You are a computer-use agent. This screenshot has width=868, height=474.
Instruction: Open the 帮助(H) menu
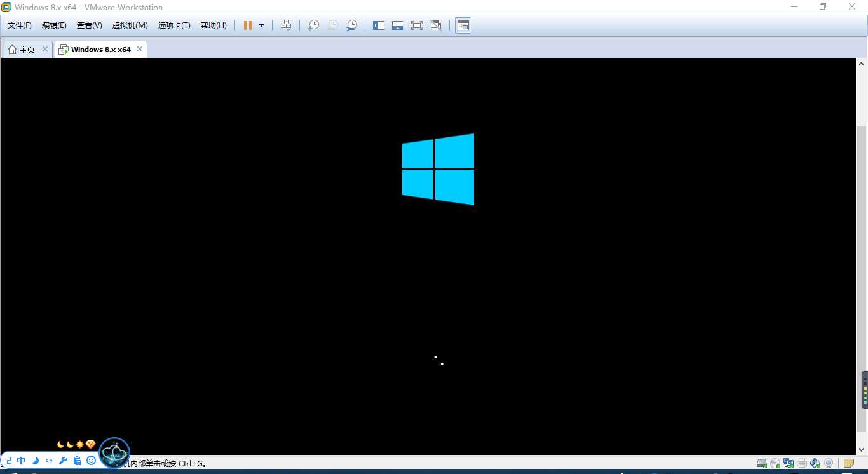tap(214, 25)
